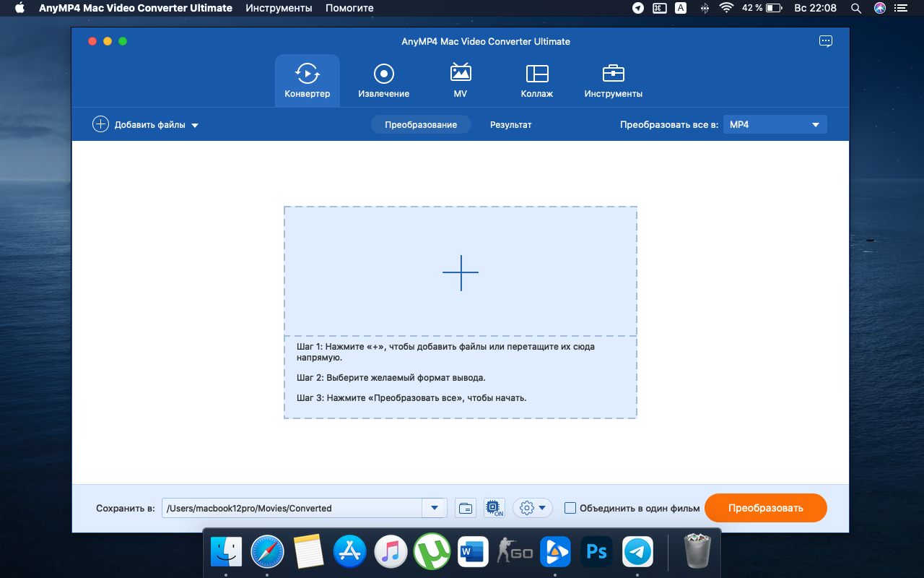Open the Инструменты toolbox tab

pyautogui.click(x=614, y=81)
